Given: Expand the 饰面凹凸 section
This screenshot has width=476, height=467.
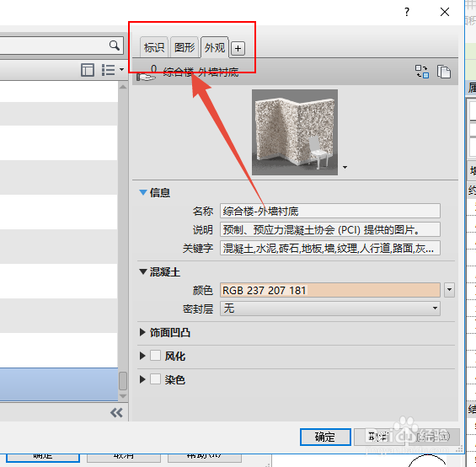Looking at the screenshot, I should point(142,332).
